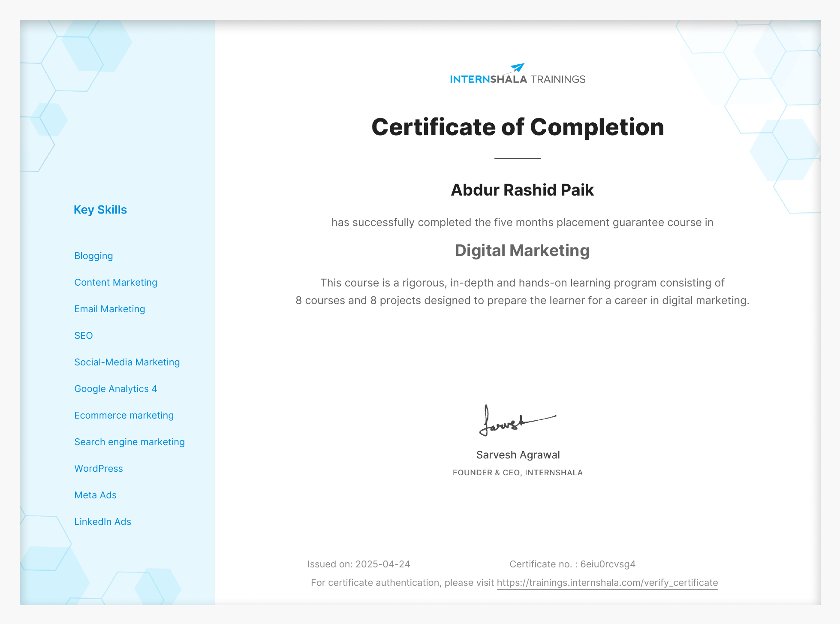Click the 'This course is a rigorous' line
Screen dimensions: 840x624
522,283
